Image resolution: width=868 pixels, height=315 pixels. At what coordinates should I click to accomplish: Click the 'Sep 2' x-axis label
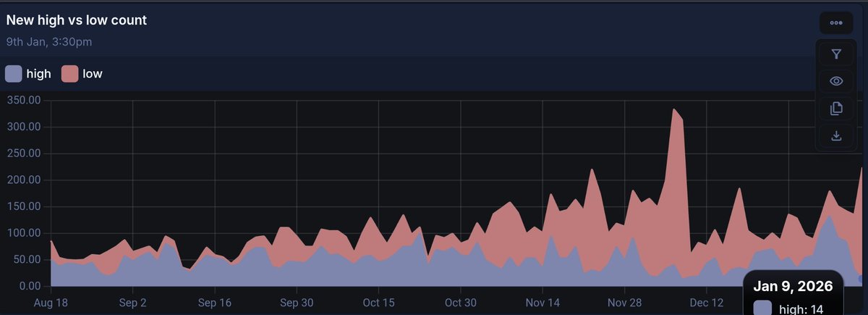[133, 302]
